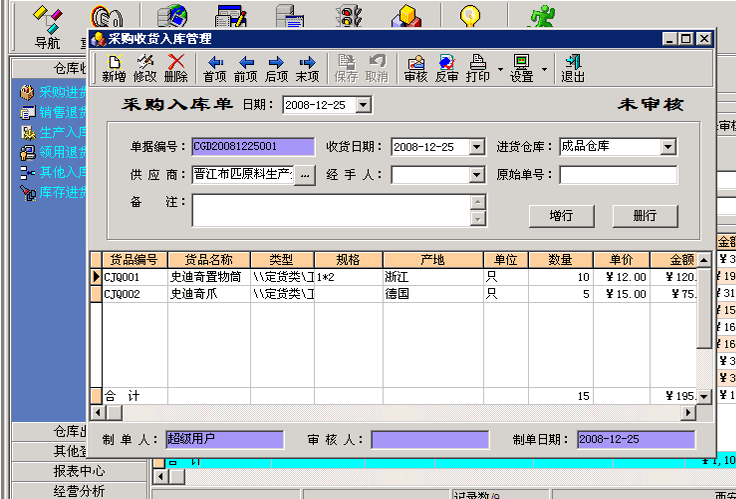
Task: Click the 删行 (delete row) button
Action: point(645,216)
